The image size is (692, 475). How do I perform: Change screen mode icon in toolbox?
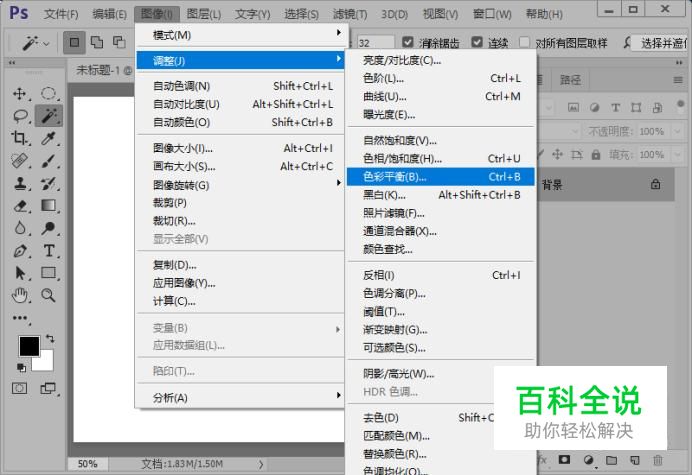point(48,388)
